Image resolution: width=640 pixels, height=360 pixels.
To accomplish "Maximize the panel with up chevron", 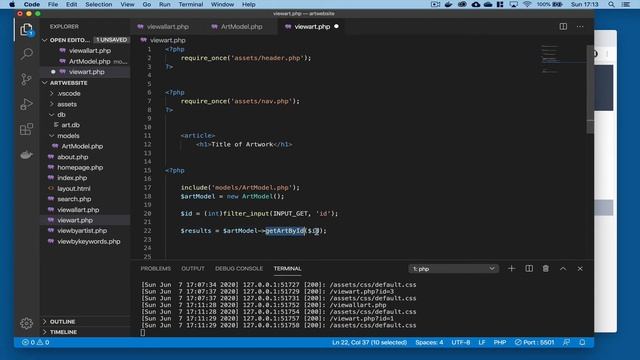I will tap(563, 269).
